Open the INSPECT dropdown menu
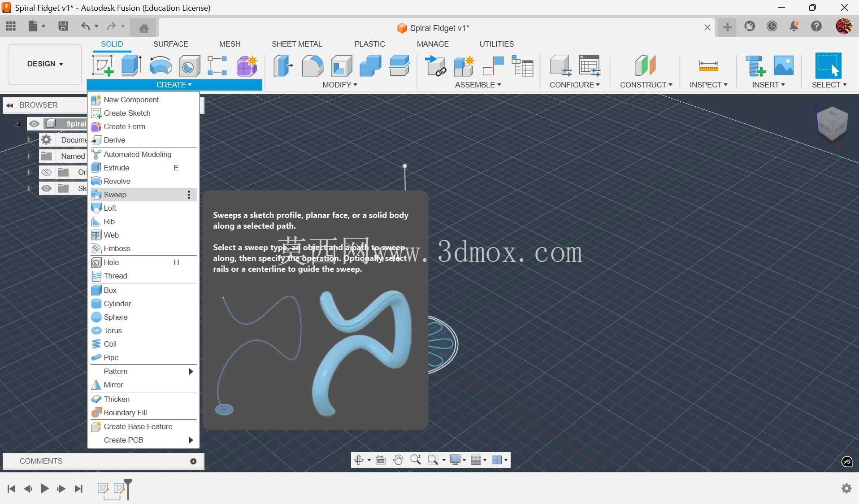 [708, 85]
